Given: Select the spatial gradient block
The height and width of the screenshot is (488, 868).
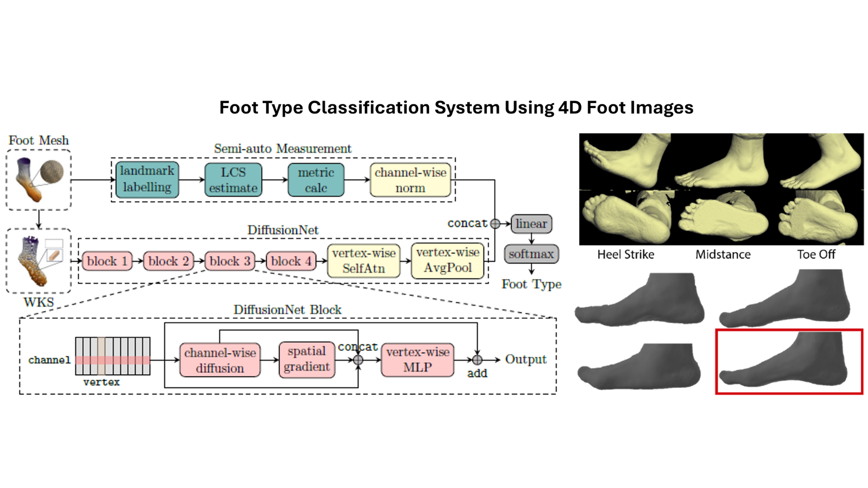Looking at the screenshot, I should tap(307, 359).
